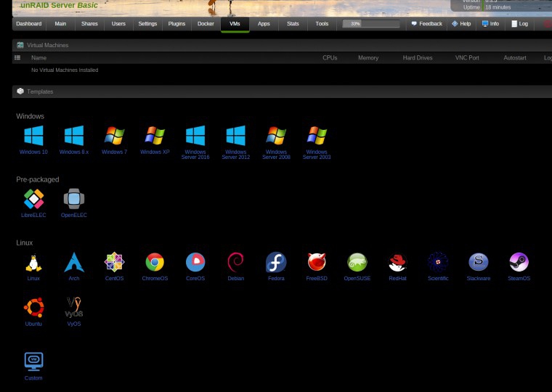Click the Debian text link
This screenshot has height=392, width=552.
click(235, 278)
